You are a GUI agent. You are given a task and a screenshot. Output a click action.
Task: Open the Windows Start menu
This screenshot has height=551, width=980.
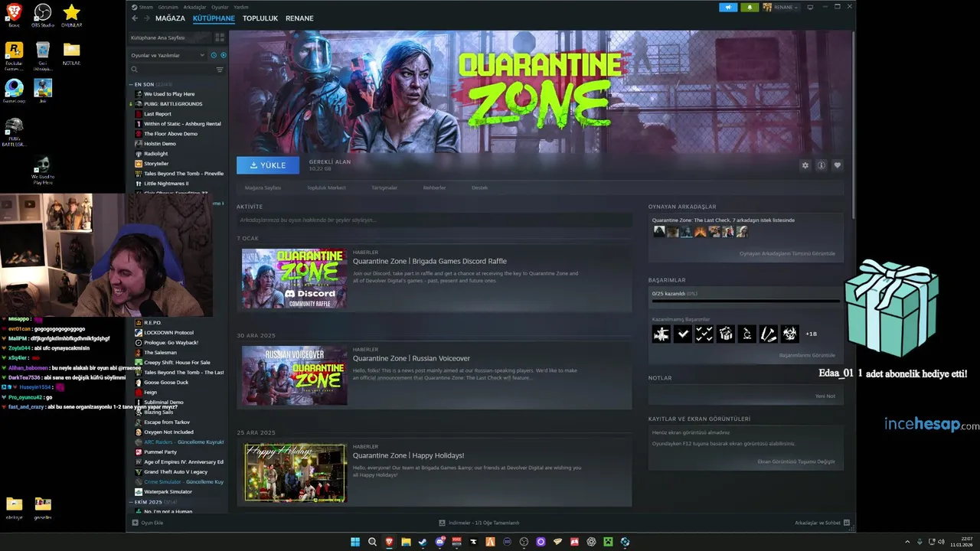tap(355, 542)
